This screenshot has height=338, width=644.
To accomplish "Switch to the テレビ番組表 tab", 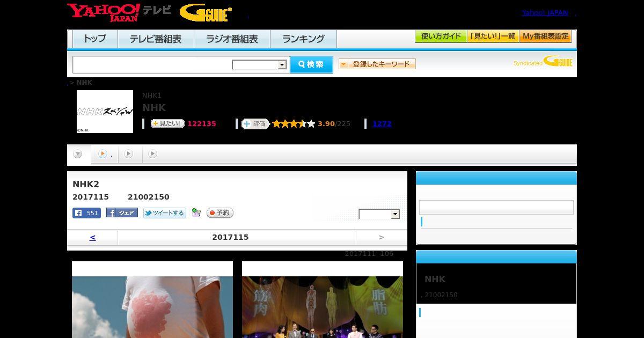I will pos(156,39).
